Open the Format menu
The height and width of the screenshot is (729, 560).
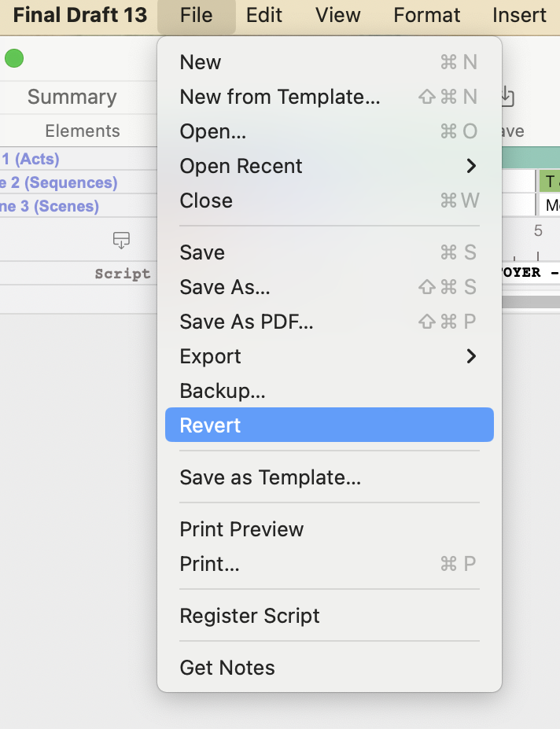426,15
